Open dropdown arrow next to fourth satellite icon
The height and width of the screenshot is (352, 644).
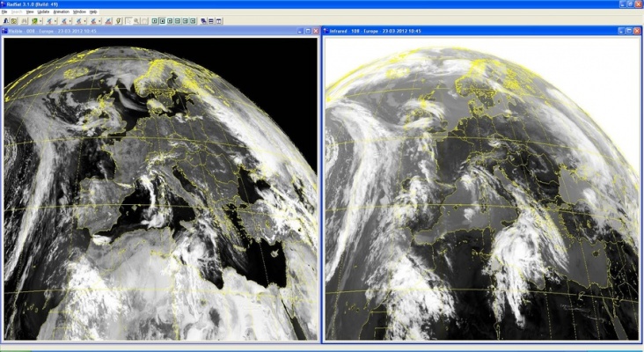[99, 19]
